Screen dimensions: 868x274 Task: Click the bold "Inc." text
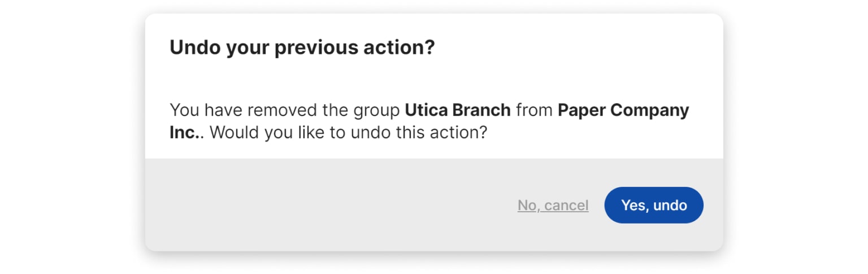click(x=181, y=134)
